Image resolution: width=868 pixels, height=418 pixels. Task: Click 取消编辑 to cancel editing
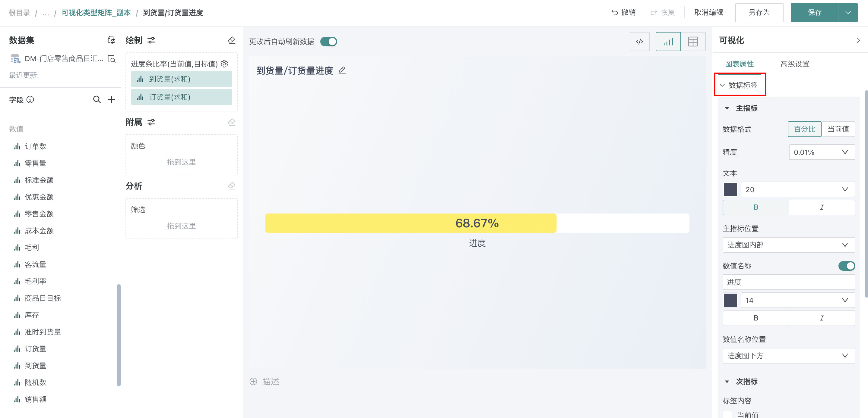point(709,13)
